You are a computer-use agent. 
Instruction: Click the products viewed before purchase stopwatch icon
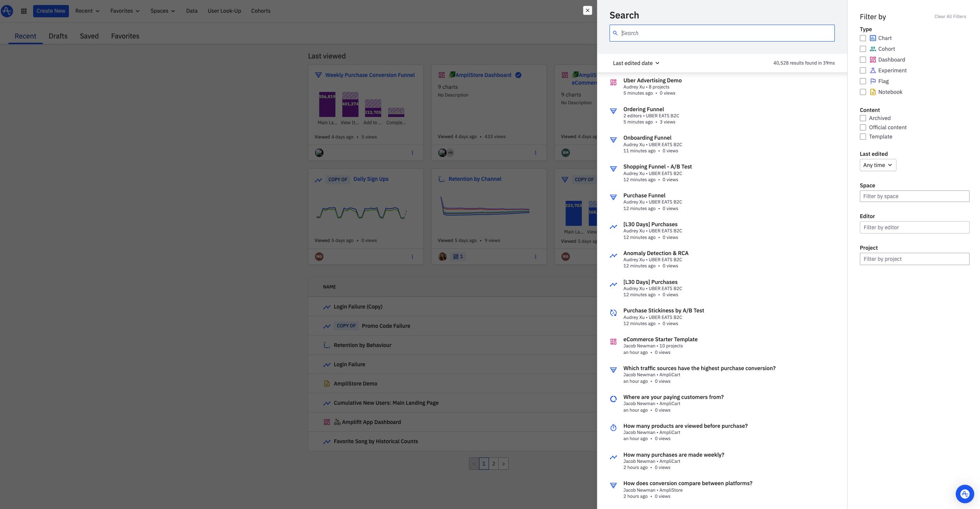(x=613, y=428)
